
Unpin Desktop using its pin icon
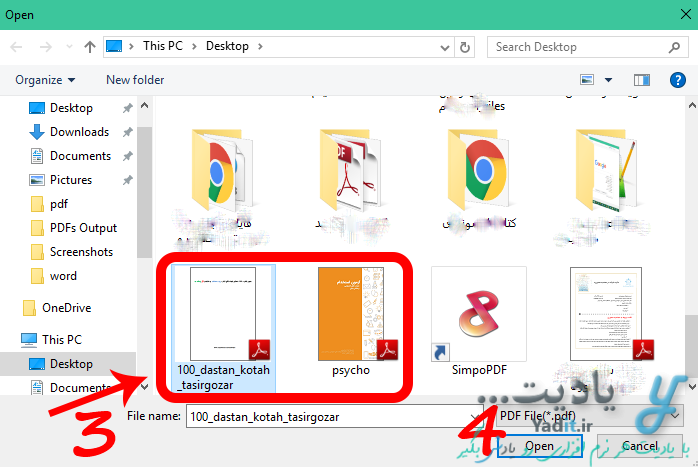[128, 108]
